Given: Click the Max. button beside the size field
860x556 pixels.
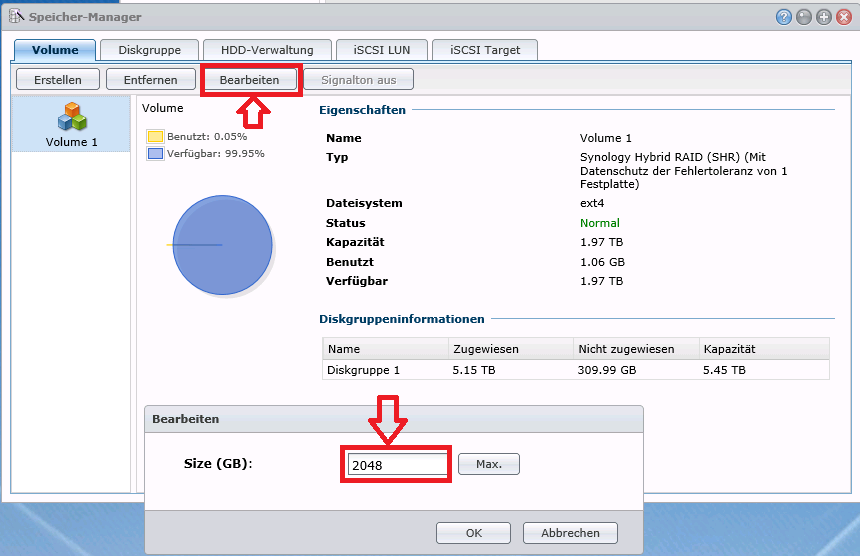Looking at the screenshot, I should (x=489, y=464).
